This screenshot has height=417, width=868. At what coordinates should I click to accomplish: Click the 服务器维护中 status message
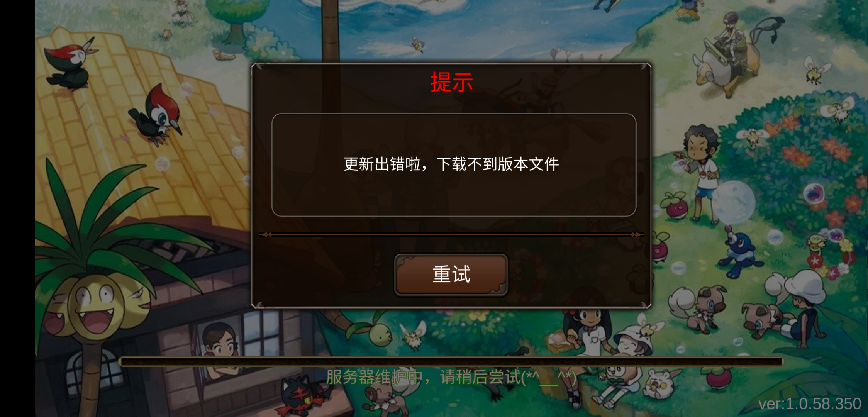click(451, 377)
